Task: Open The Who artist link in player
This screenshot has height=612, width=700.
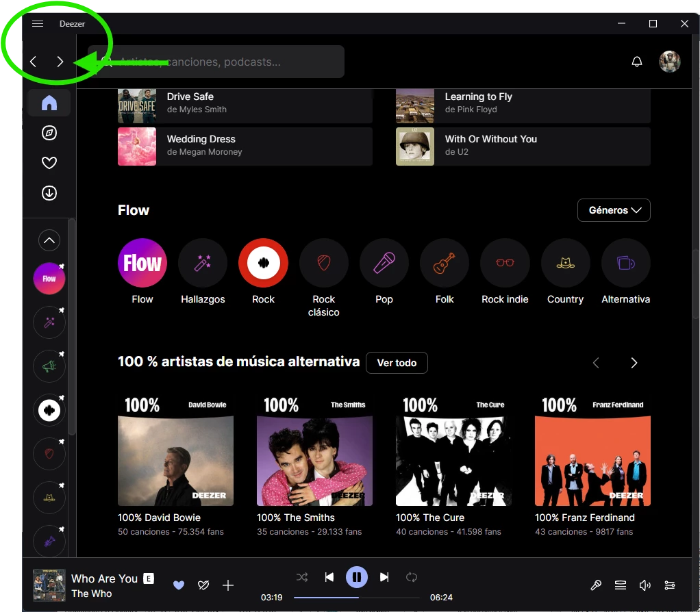Action: tap(92, 594)
